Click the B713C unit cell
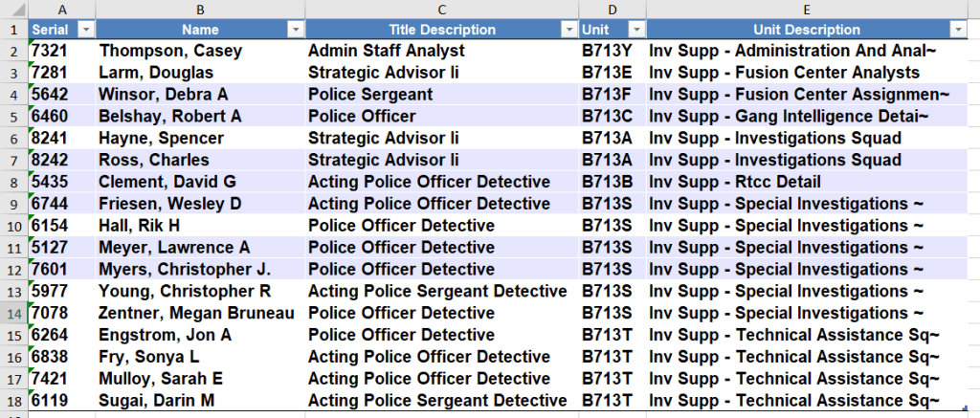The image size is (980, 418). [x=607, y=117]
